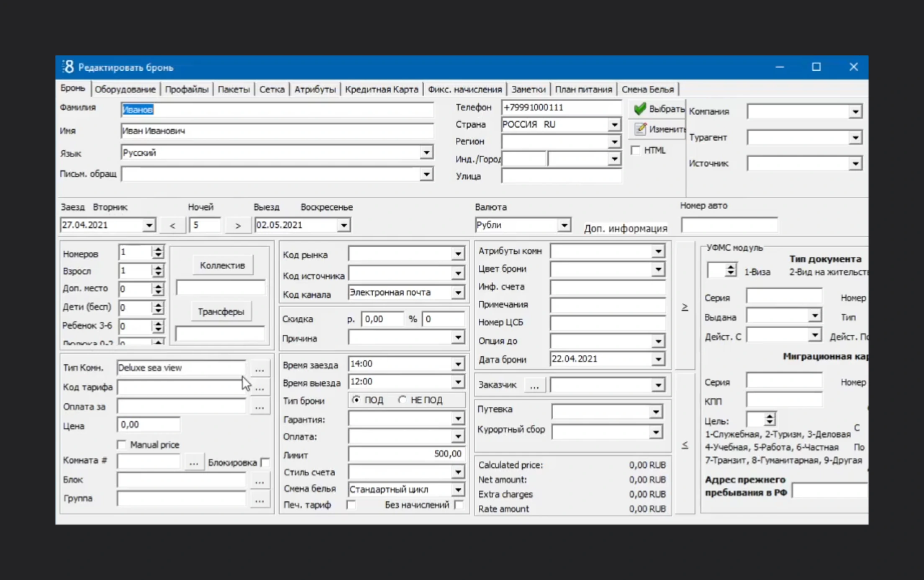Click the ≥ expand panel button
This screenshot has width=924, height=580.
pyautogui.click(x=685, y=306)
